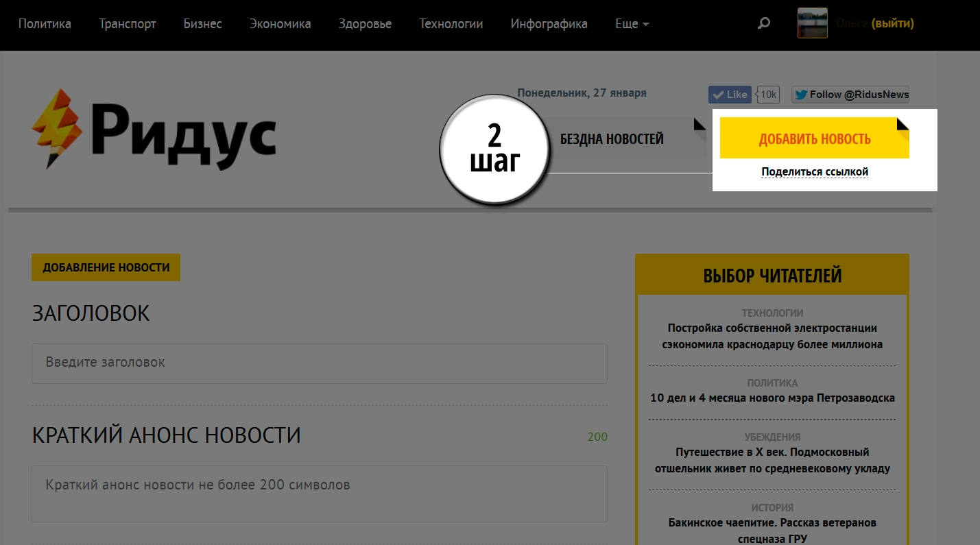Viewport: 980px width, 545px height.
Task: Click into the Введите заголовок field
Action: [319, 363]
